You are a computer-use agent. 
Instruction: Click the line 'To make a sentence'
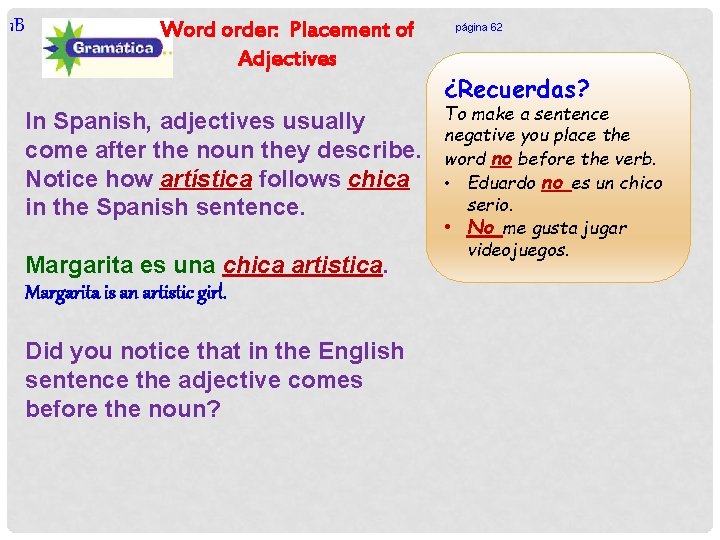tap(527, 114)
